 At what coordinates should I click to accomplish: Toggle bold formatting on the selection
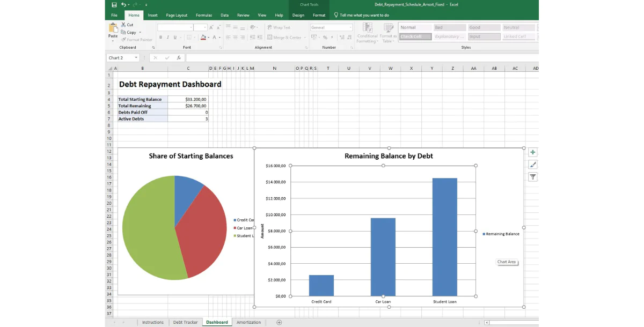pyautogui.click(x=160, y=37)
